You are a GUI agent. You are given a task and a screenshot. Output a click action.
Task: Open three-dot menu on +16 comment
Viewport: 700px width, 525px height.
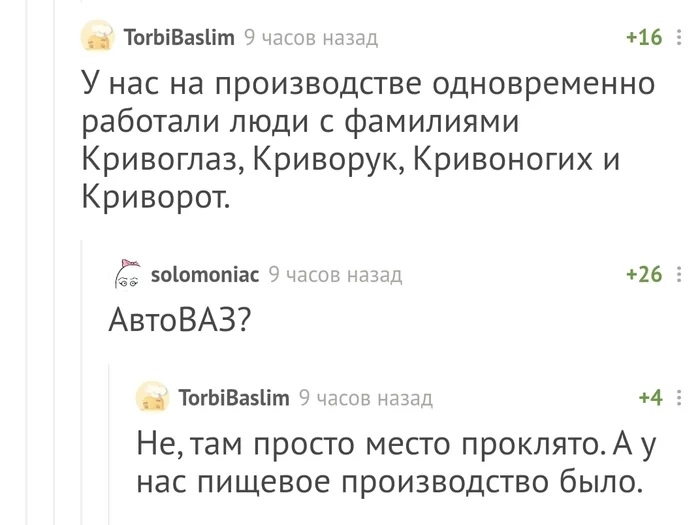click(679, 37)
